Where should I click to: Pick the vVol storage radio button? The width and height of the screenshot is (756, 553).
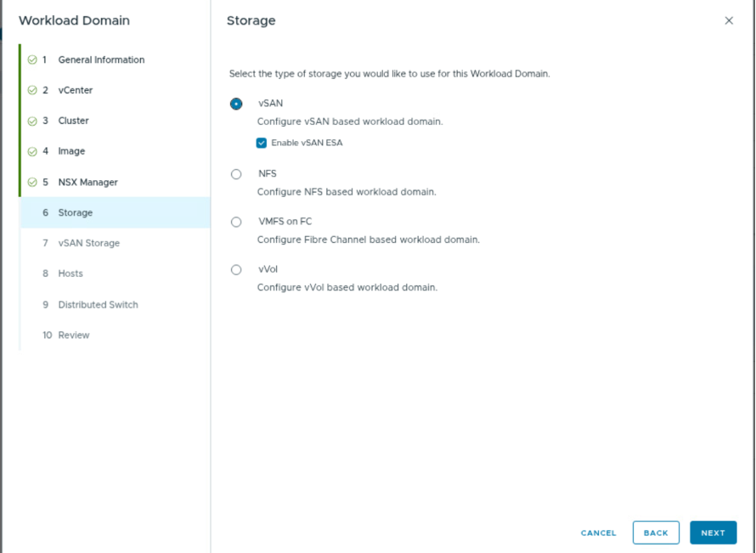[x=236, y=270]
